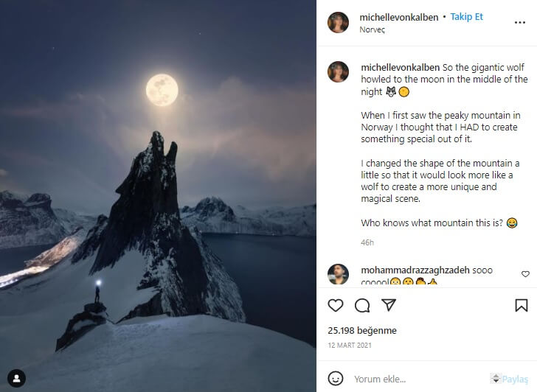Screen dimensions: 537x392
Task: Click the tagged people icon on photo
Action: (16, 379)
